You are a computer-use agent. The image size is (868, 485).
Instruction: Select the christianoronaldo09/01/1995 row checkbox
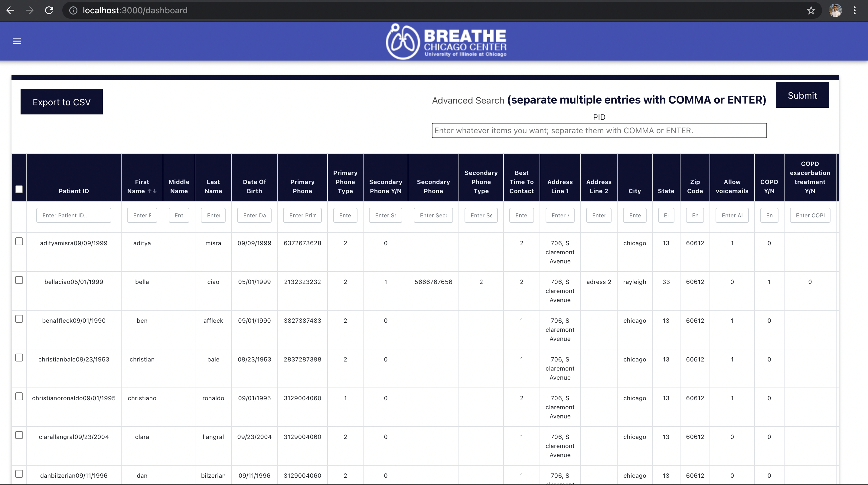19,397
